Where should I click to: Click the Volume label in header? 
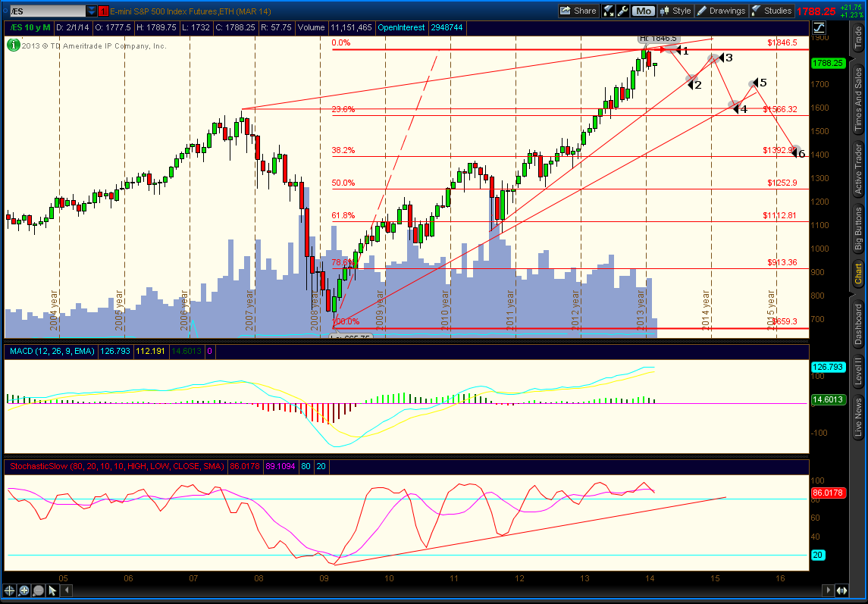click(311, 27)
